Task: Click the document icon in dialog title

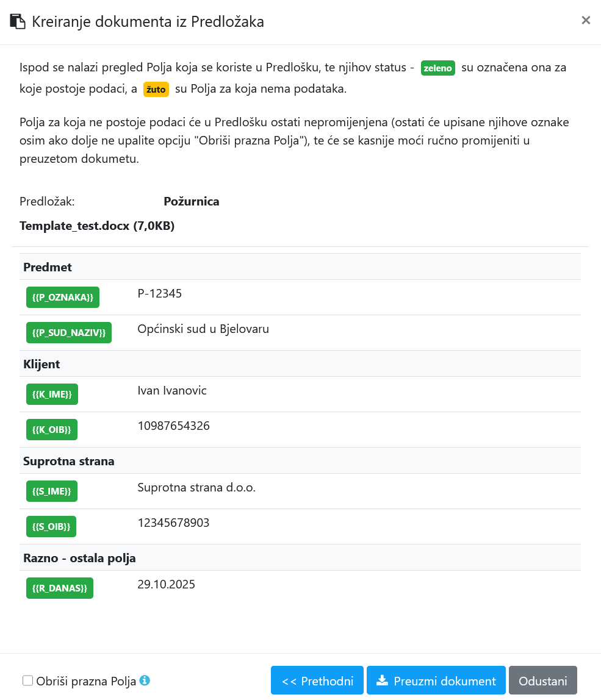Action: pos(18,22)
